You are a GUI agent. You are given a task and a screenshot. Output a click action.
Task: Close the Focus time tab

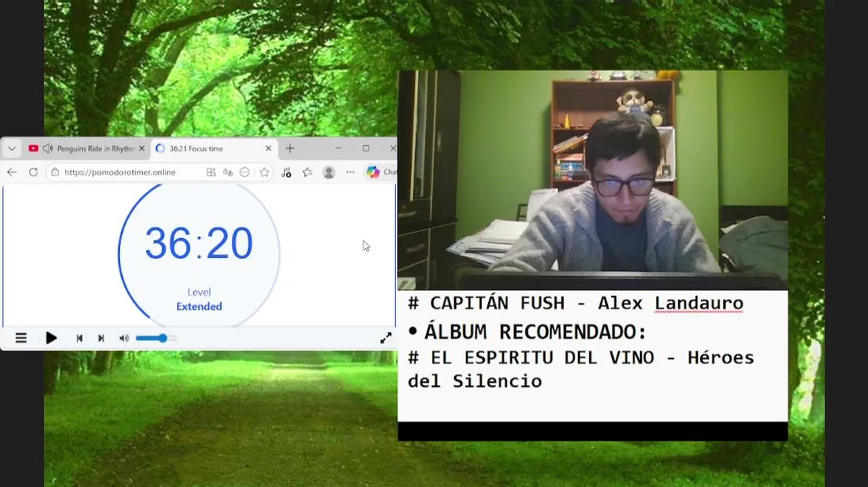[x=268, y=148]
